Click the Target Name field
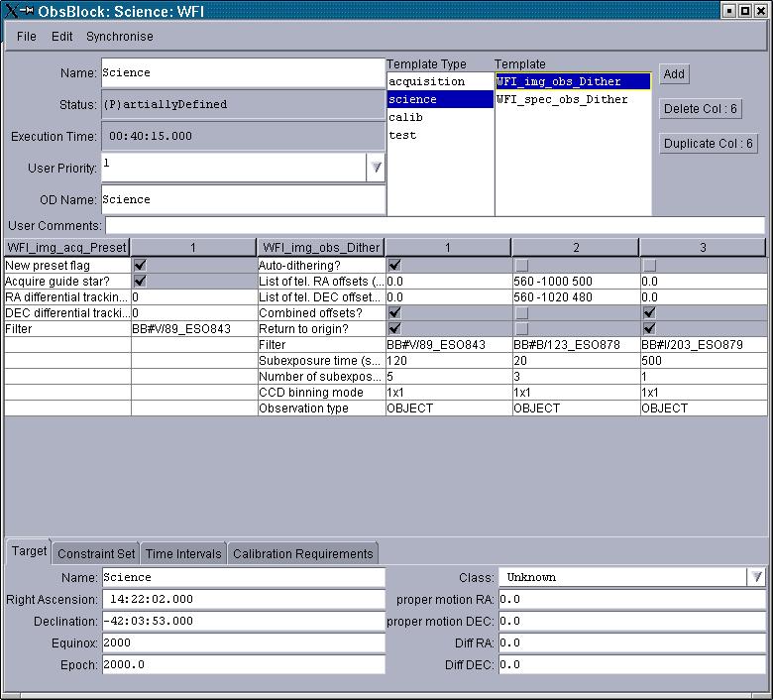Viewport: 773px width, 700px height. [244, 577]
